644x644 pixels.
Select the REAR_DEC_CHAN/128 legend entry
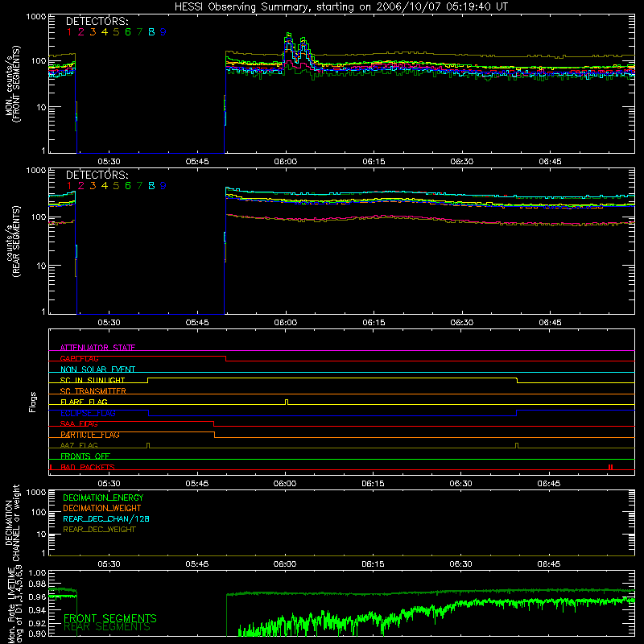[x=106, y=518]
